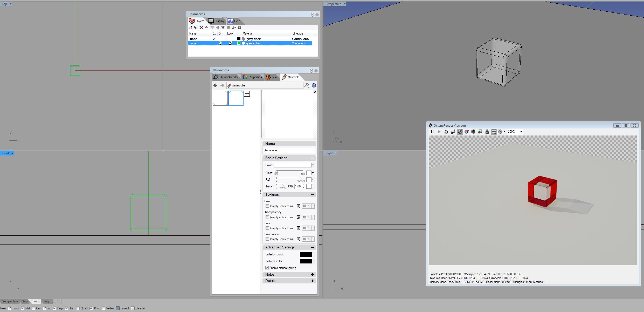Click the camera save render icon
Image resolution: width=644 pixels, height=312 pixels.
tap(473, 132)
